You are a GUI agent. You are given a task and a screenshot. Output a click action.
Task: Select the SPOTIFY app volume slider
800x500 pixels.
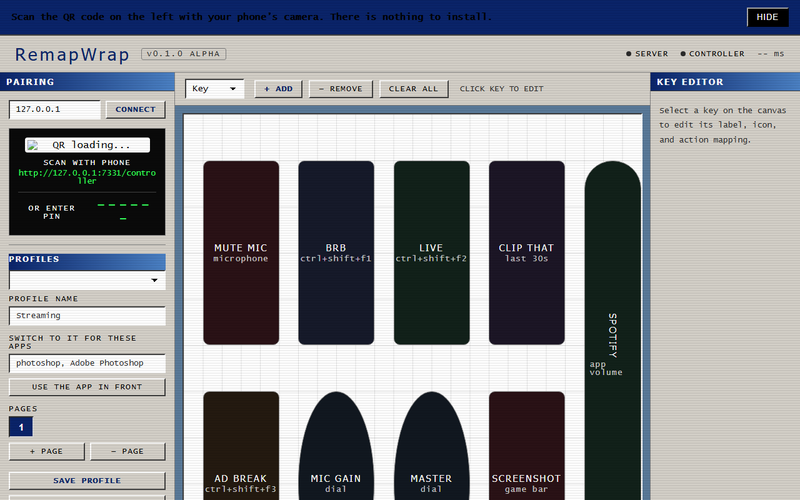(x=612, y=332)
